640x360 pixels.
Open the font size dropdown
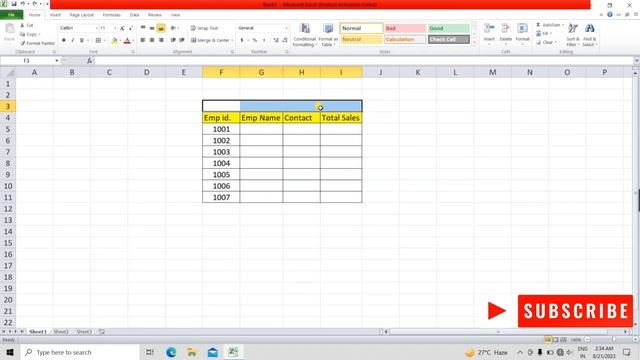tap(115, 28)
